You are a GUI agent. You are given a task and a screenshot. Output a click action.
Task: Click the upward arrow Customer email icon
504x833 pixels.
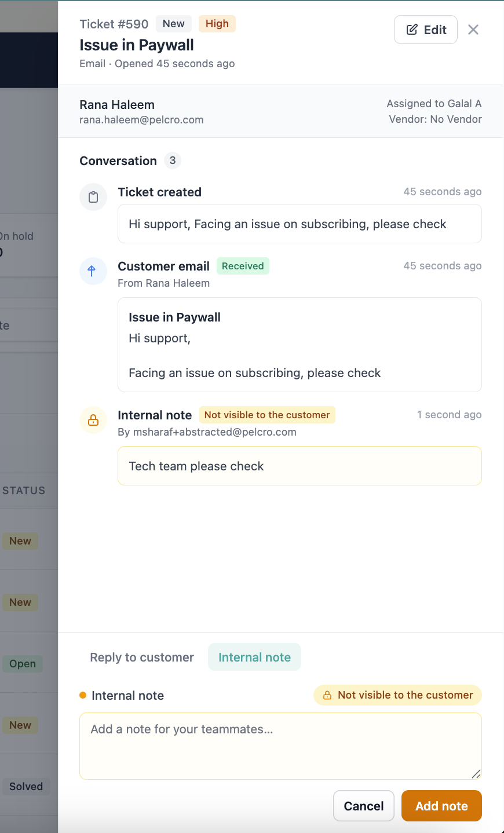pos(92,271)
